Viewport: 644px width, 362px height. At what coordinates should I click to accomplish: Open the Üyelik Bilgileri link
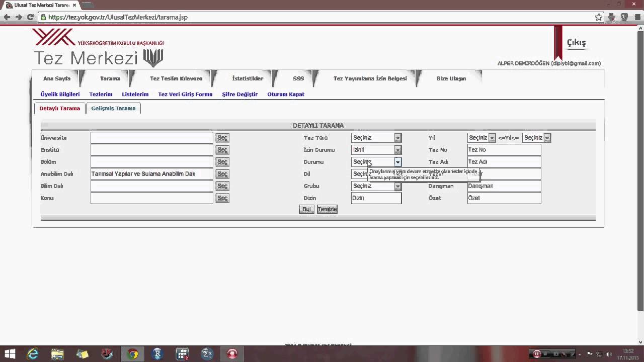pyautogui.click(x=60, y=94)
